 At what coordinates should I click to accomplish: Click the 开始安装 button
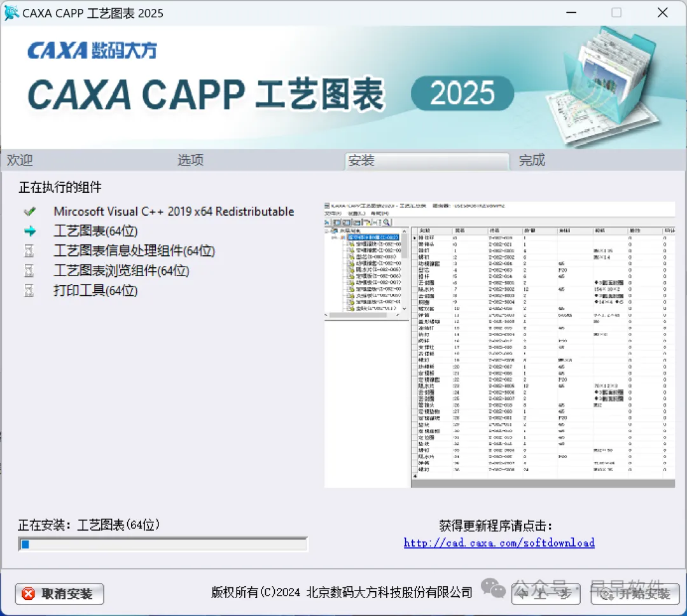coord(635,594)
